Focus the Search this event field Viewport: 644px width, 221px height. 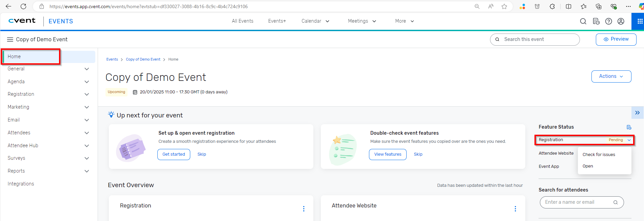coord(535,39)
